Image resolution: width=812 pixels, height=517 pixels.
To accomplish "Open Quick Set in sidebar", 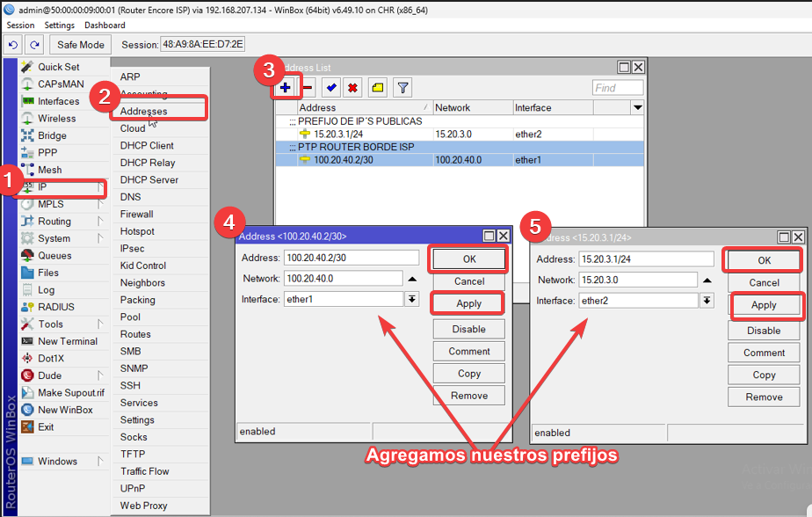I will [x=58, y=67].
